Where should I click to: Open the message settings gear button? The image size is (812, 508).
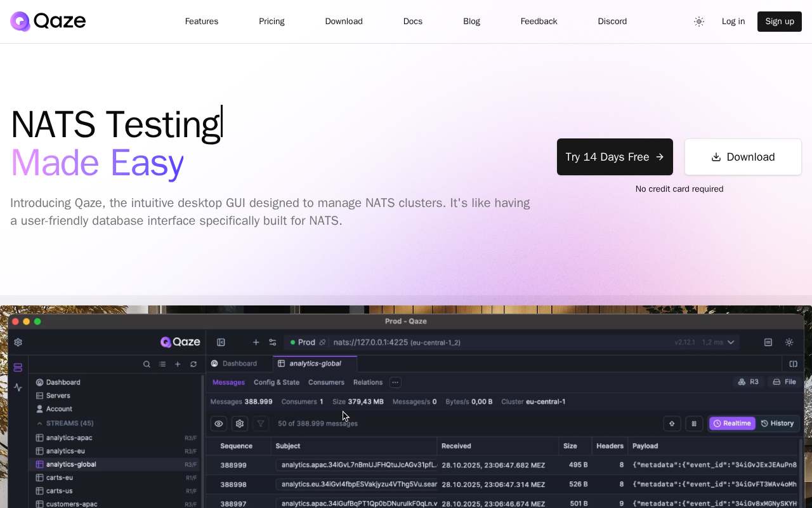(240, 424)
